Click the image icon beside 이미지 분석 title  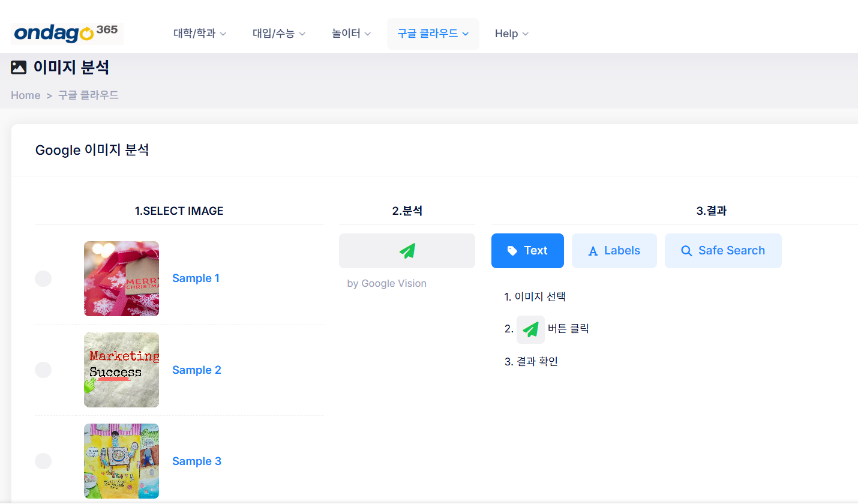pos(19,68)
